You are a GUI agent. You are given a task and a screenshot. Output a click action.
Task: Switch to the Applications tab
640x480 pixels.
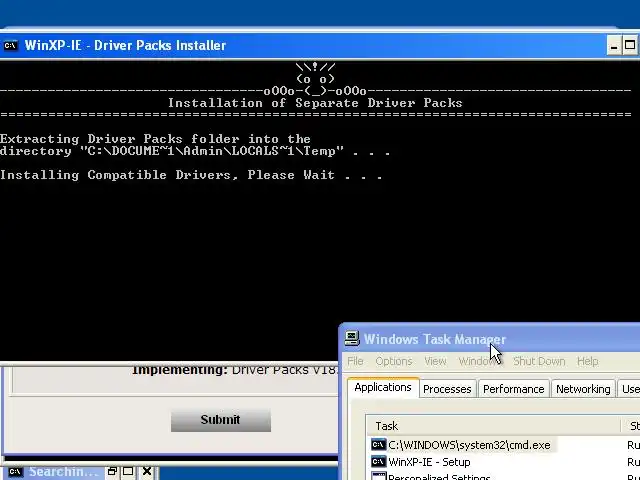coord(383,387)
